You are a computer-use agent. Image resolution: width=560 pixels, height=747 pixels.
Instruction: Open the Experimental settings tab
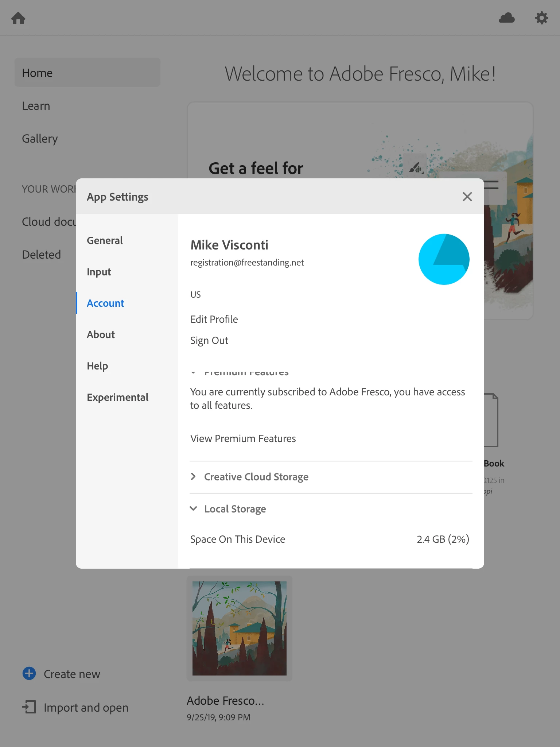point(117,397)
